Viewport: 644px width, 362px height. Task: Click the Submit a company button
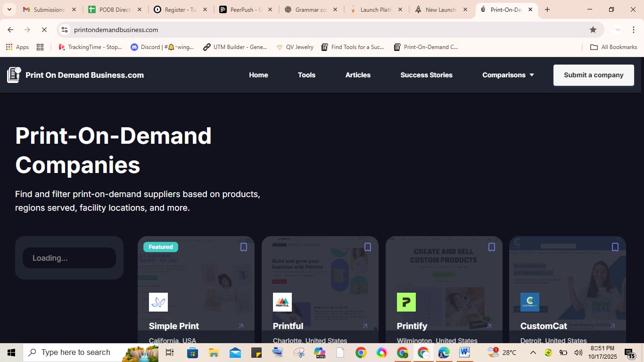tap(594, 74)
